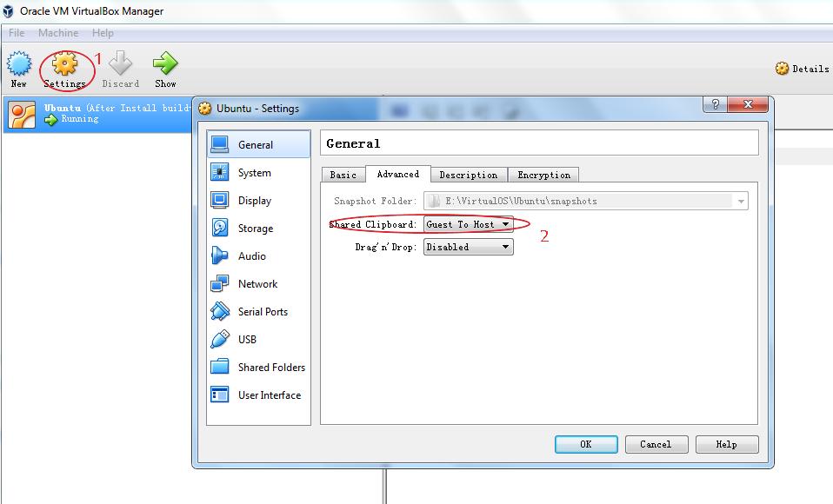This screenshot has height=504, width=833.
Task: Open the Machine menu
Action: [58, 33]
